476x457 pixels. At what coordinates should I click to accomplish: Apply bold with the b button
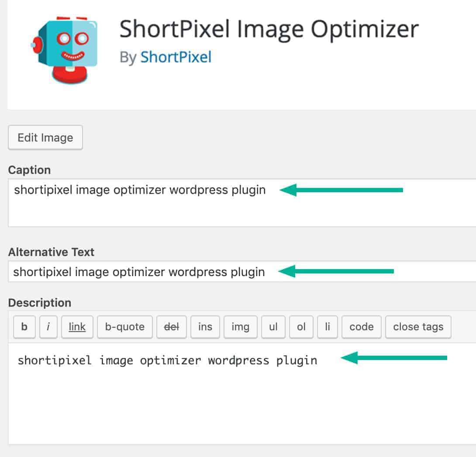(x=24, y=327)
